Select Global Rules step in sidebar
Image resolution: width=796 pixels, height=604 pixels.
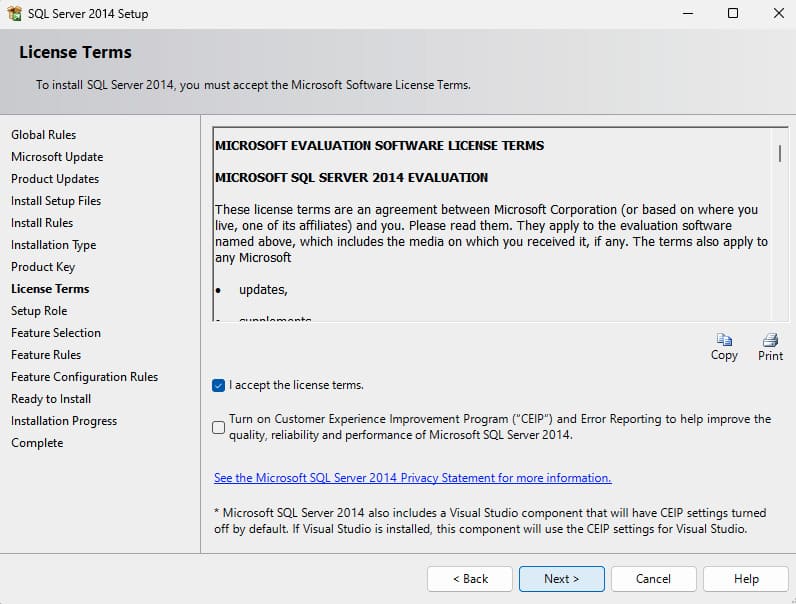(44, 135)
